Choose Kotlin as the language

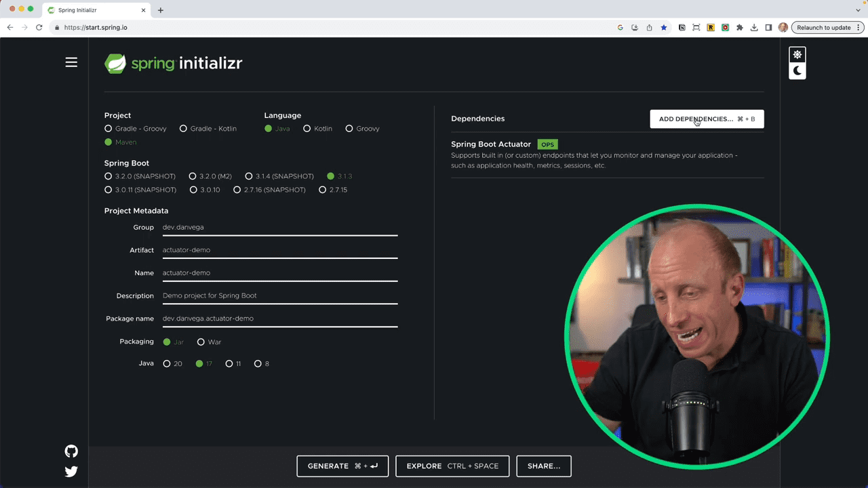(x=307, y=129)
